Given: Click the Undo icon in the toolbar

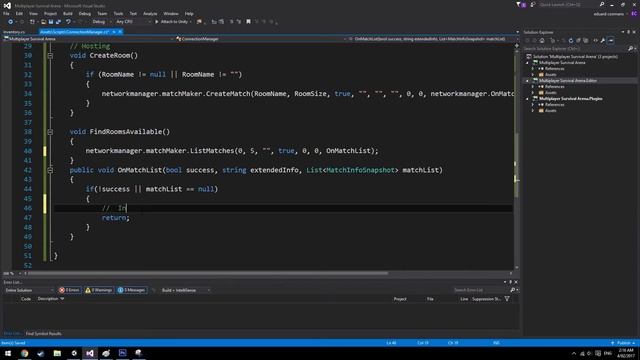Looking at the screenshot, I should click(x=68, y=22).
